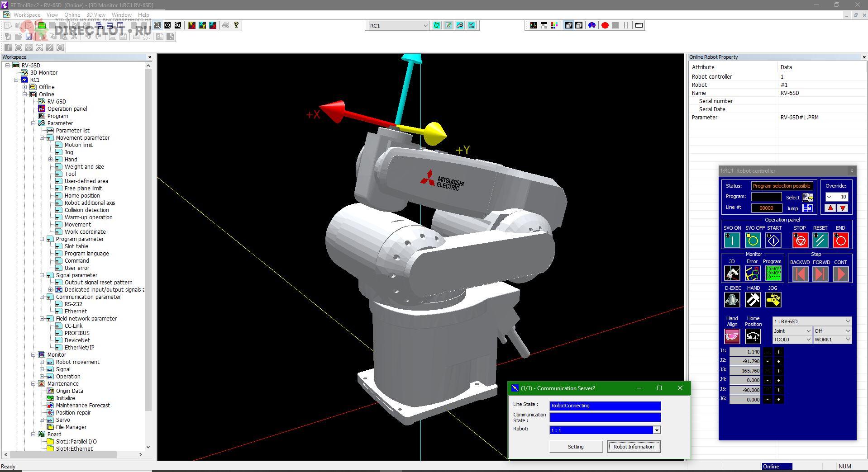Click the Robot Information button

click(633, 447)
